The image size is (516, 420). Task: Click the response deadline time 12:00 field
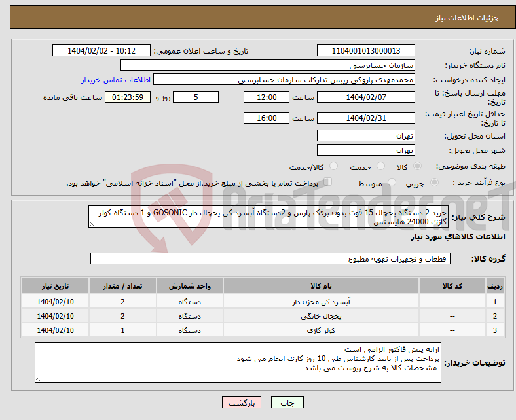[267, 97]
